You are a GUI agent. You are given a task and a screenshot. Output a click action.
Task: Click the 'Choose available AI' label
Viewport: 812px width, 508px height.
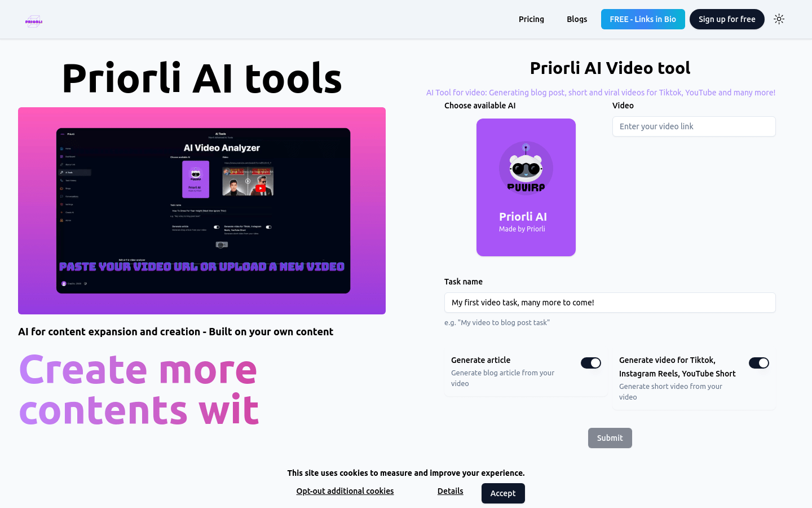pos(480,106)
